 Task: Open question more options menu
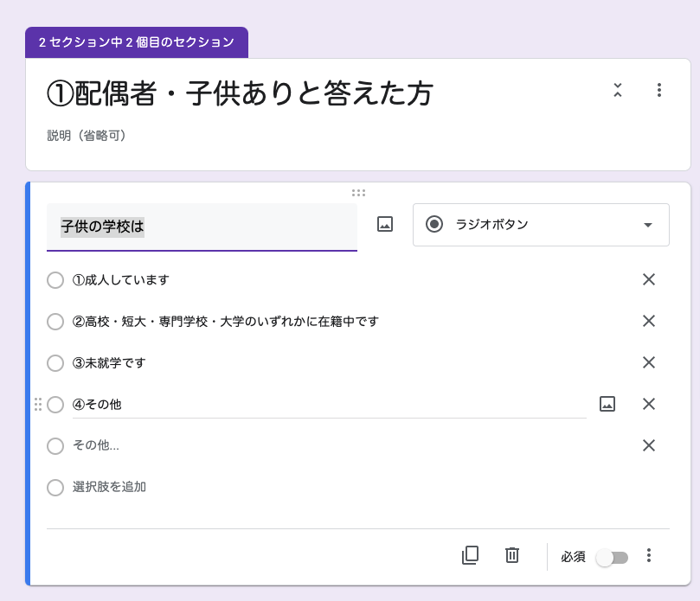click(649, 555)
